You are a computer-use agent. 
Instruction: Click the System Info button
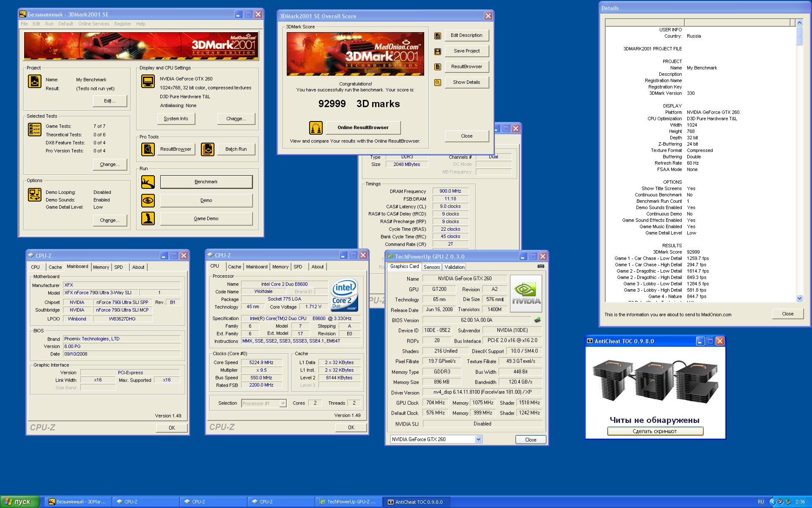[x=176, y=119]
